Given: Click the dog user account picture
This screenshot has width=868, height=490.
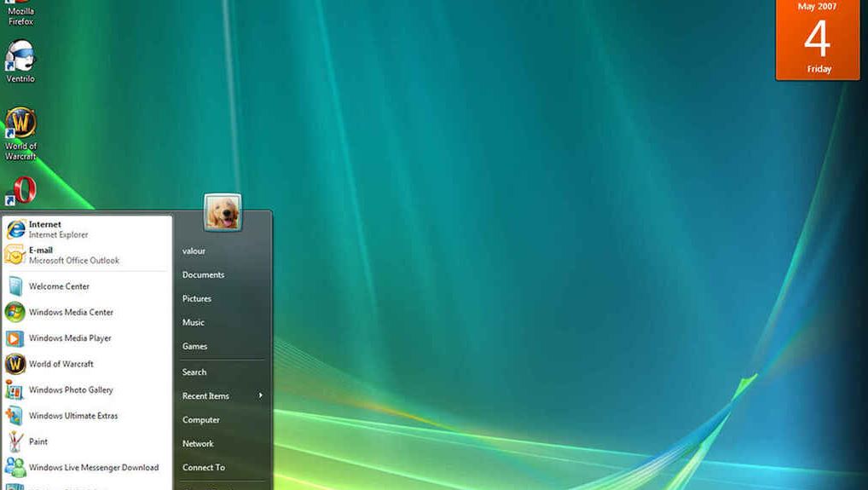Looking at the screenshot, I should [x=223, y=212].
